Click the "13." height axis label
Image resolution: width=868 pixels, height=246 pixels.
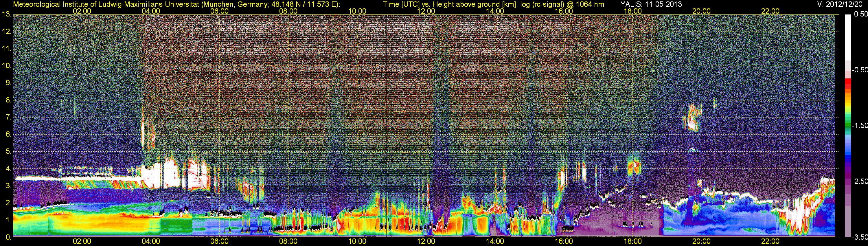[x=7, y=14]
